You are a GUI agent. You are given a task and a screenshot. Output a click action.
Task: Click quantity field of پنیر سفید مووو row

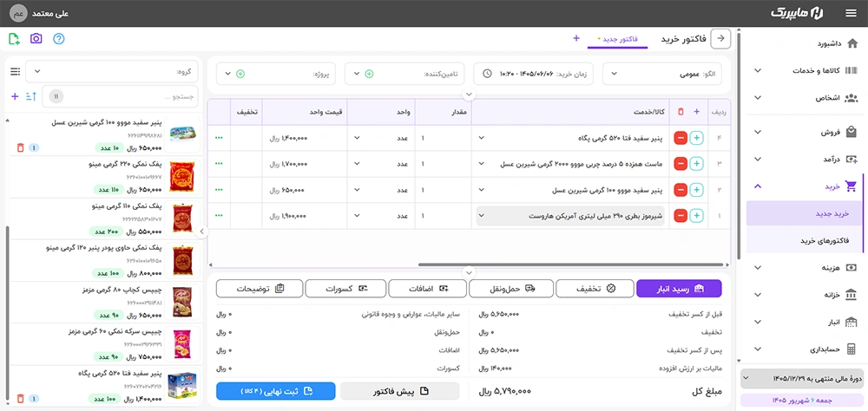(x=444, y=190)
